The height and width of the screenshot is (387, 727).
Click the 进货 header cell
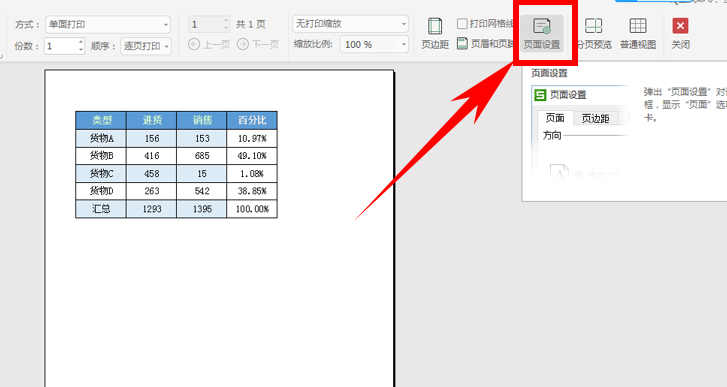point(152,121)
